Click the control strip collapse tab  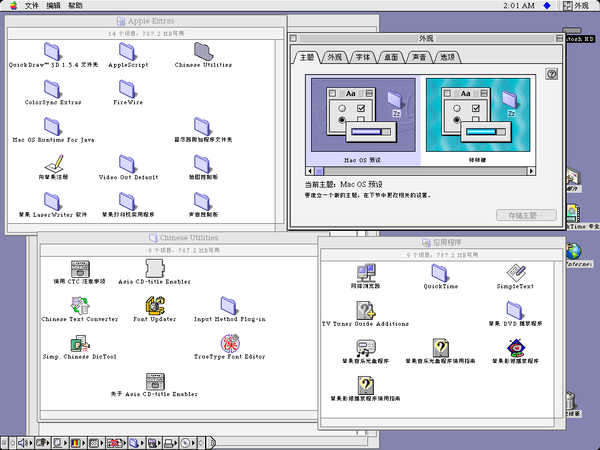pyautogui.click(x=211, y=443)
